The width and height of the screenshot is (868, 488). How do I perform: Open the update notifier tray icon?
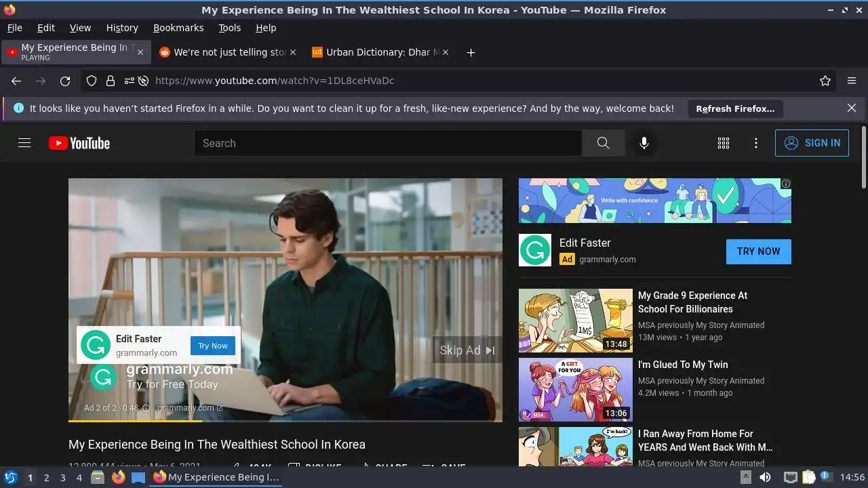[826, 476]
